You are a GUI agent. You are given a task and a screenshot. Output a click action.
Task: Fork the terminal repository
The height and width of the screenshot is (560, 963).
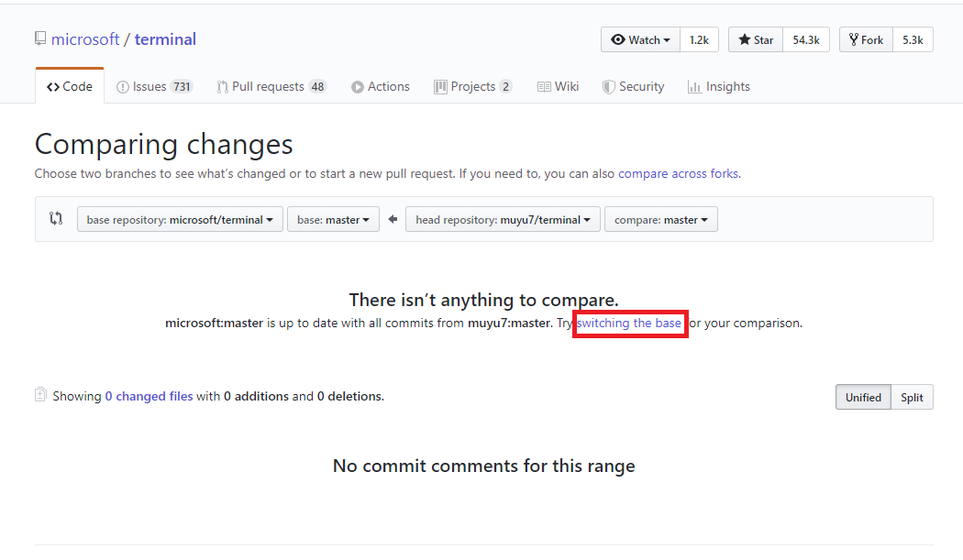point(866,40)
